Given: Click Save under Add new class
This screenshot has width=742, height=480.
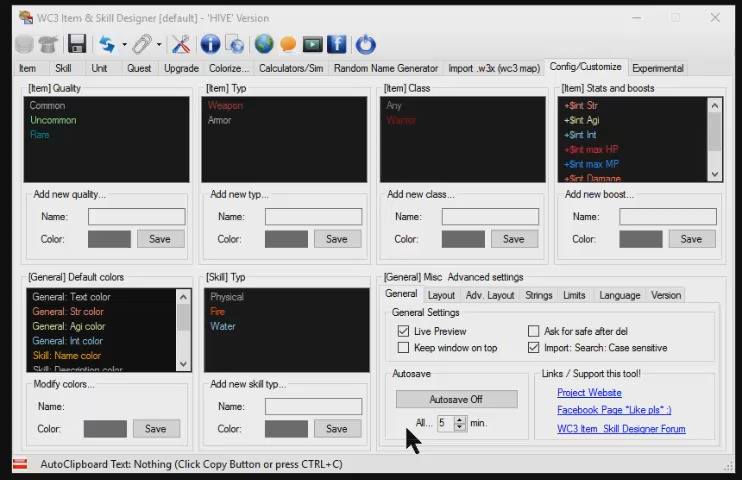Looking at the screenshot, I should click(514, 239).
